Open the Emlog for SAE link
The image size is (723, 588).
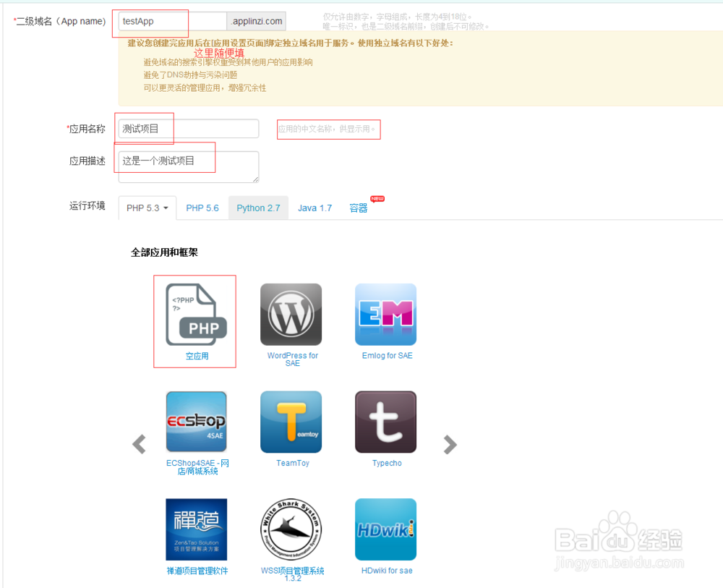[388, 356]
